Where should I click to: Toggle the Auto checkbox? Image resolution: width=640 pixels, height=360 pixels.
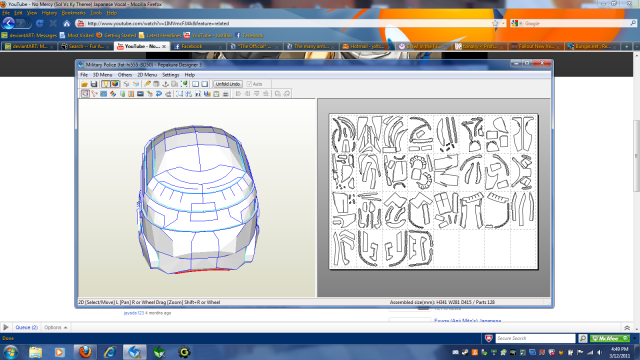click(249, 84)
